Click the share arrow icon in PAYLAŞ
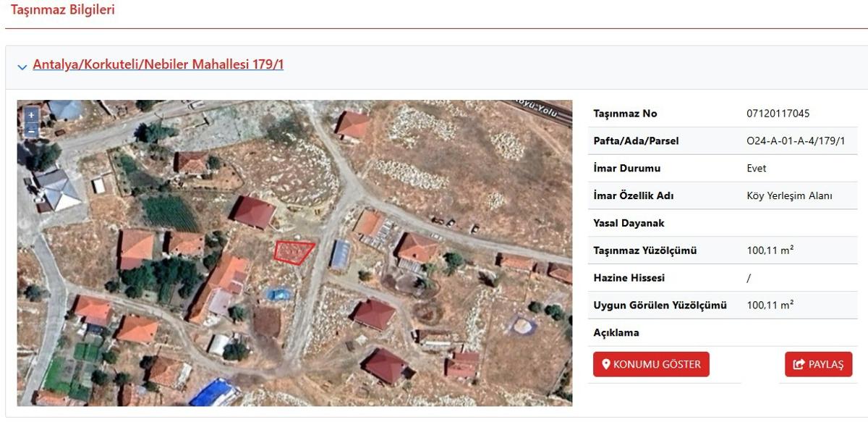868x422 pixels. (x=799, y=364)
